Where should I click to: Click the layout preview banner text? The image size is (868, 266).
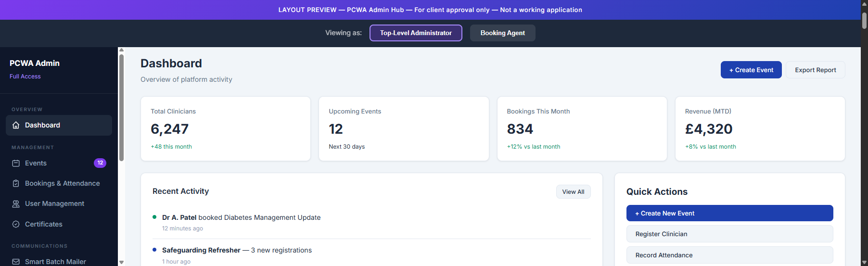[x=430, y=10]
